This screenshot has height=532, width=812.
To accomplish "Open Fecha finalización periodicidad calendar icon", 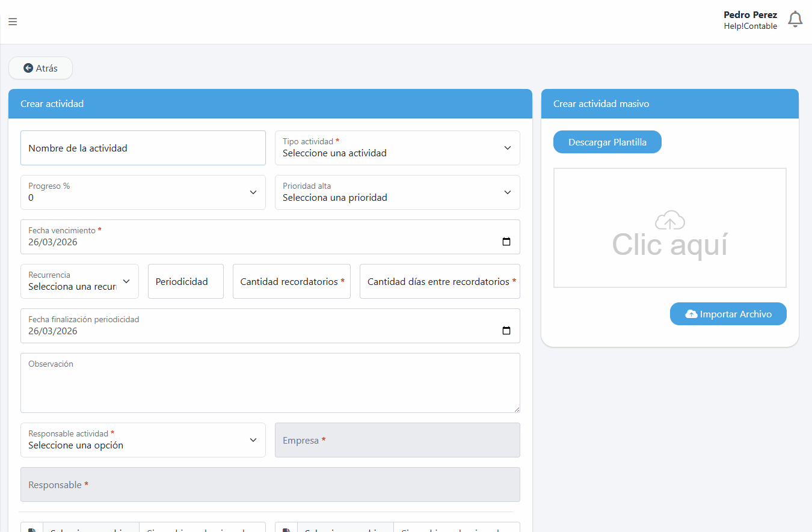I will pyautogui.click(x=506, y=331).
